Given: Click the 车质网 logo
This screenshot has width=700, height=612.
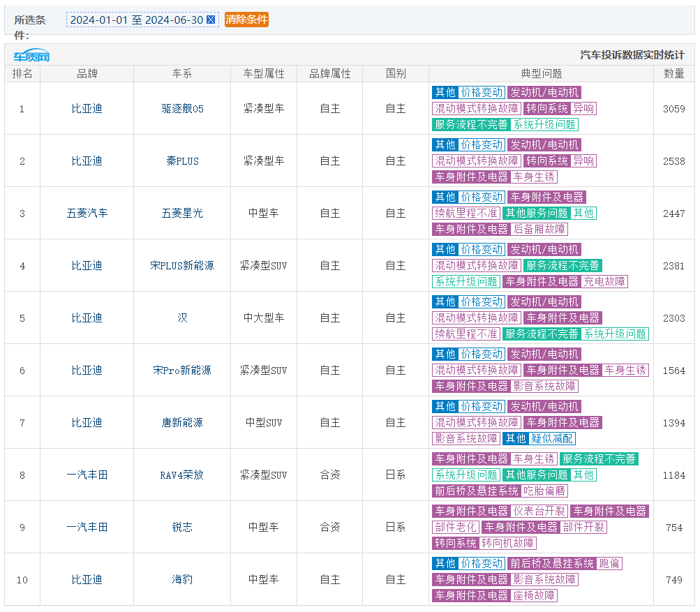Looking at the screenshot, I should pos(31,55).
